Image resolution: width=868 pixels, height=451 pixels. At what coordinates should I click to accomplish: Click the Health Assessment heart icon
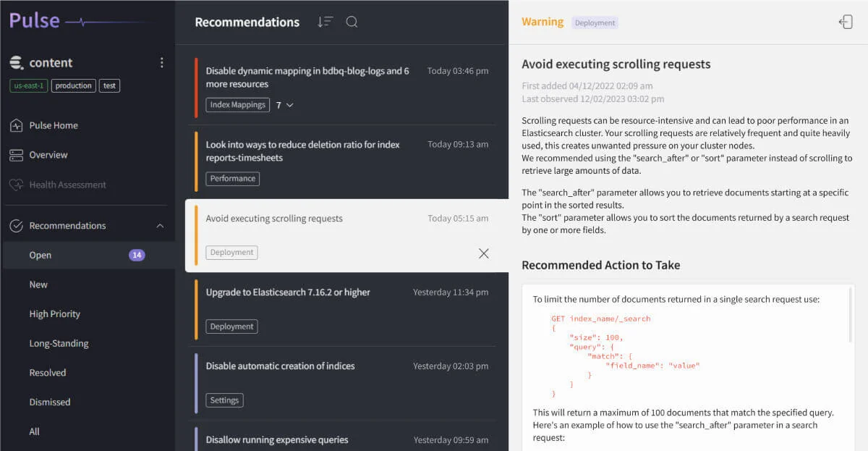(x=16, y=185)
